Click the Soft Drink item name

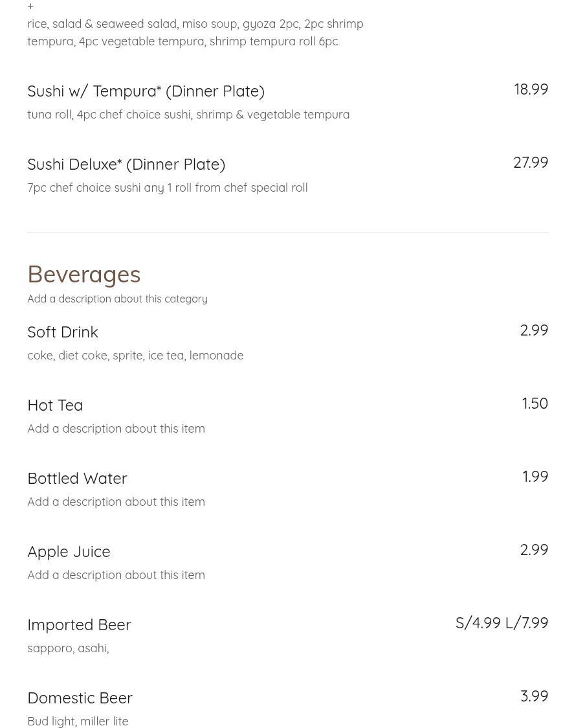click(x=63, y=332)
